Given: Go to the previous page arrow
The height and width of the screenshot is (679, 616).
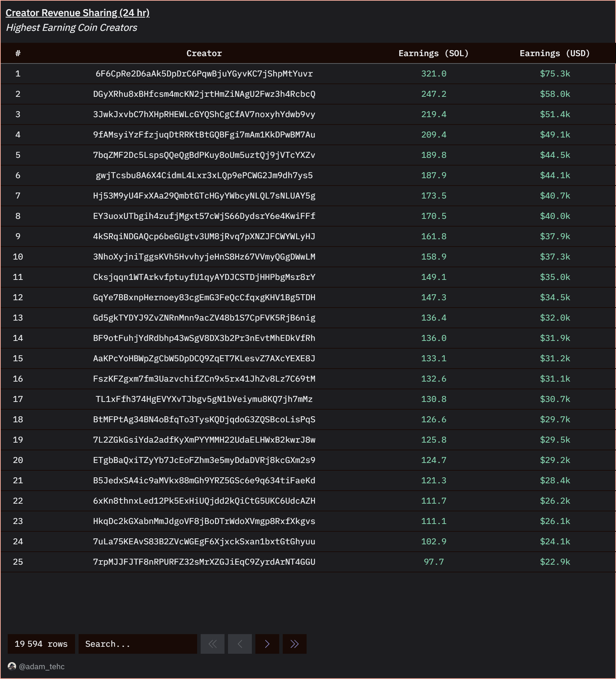Looking at the screenshot, I should [x=240, y=644].
